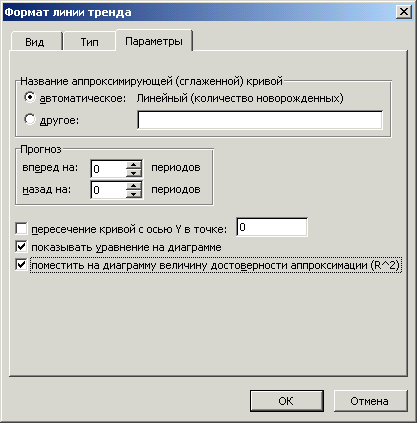Select the 'автоматическое' radio button
417x423 pixels.
pyautogui.click(x=30, y=98)
